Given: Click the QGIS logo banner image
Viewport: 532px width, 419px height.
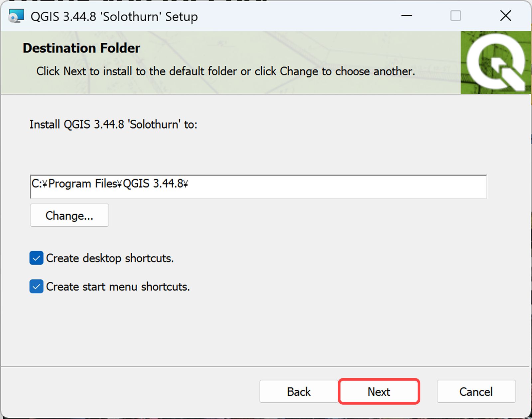Looking at the screenshot, I should tap(496, 63).
